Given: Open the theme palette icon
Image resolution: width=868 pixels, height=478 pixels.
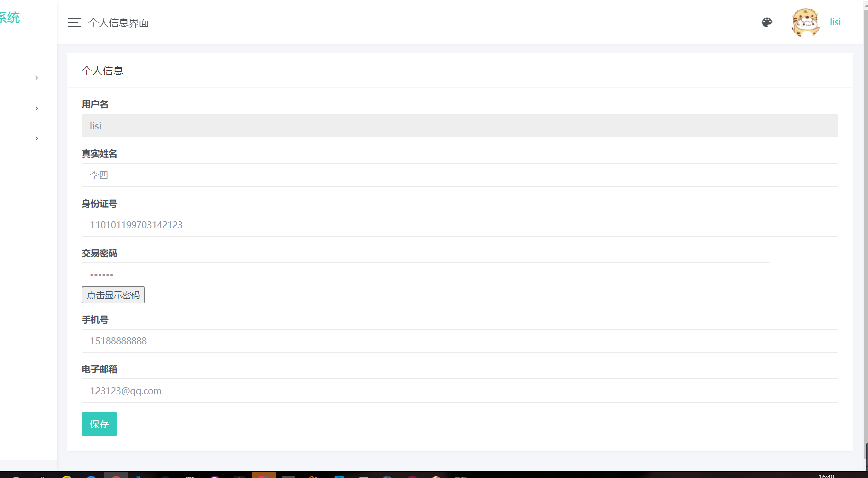Looking at the screenshot, I should (767, 22).
